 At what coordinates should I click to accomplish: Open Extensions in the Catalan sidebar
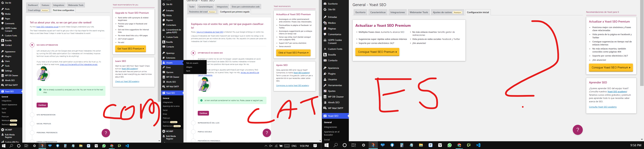pos(171,58)
